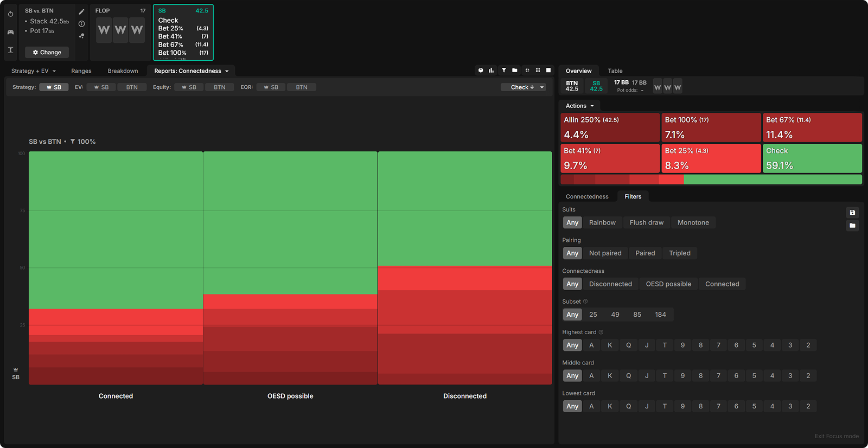
Task: Enable the BTN option for Equity
Action: (x=219, y=87)
